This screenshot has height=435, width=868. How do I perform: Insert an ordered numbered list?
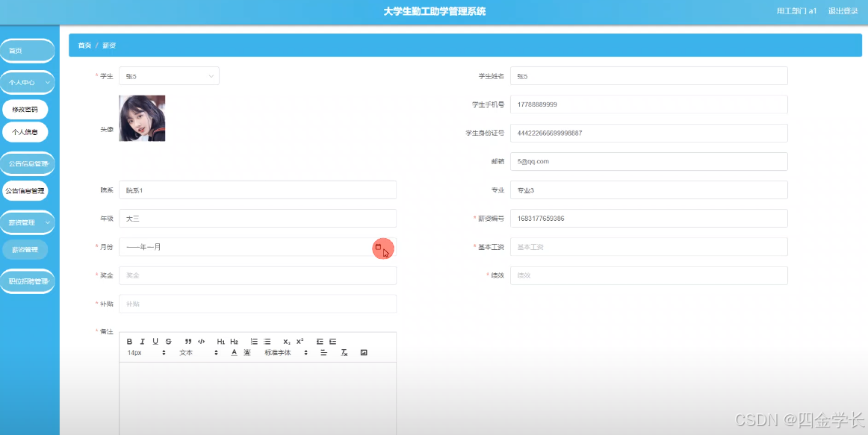point(254,342)
